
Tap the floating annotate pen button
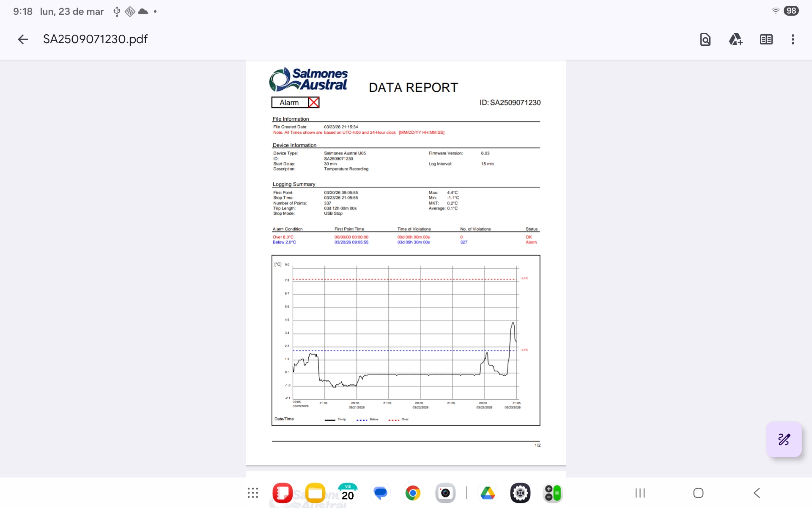coord(784,439)
